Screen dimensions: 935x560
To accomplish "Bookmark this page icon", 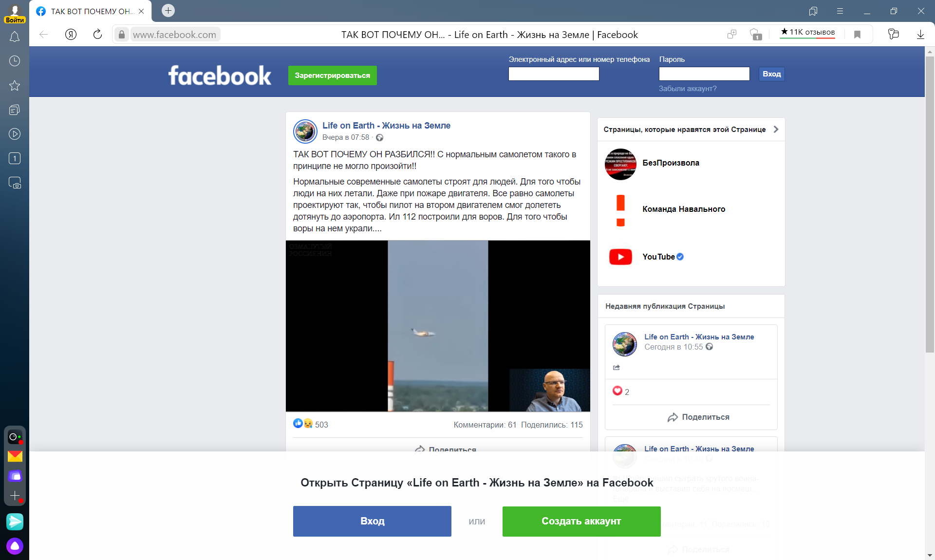I will (x=857, y=34).
